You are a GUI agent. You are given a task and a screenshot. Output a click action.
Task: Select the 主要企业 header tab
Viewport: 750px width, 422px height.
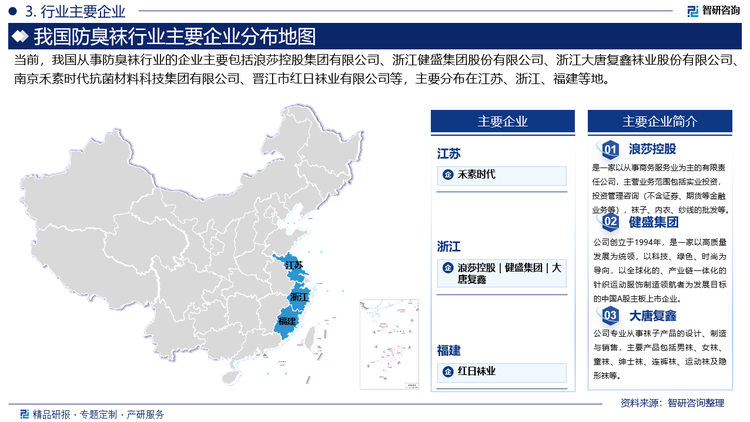(503, 121)
